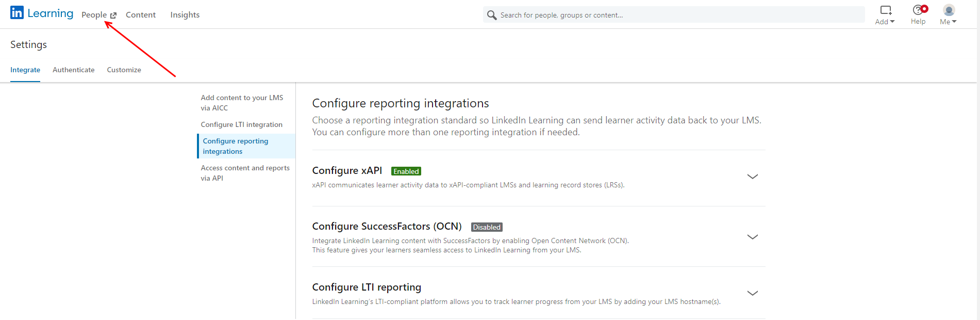980x320 pixels.
Task: Select Add content to your LMS via AICC
Action: (x=242, y=103)
